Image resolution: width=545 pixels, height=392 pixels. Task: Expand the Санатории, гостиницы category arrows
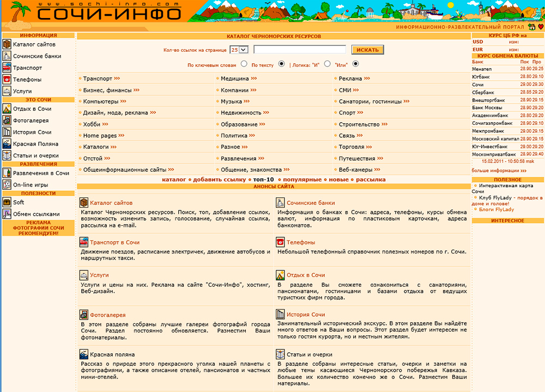click(x=407, y=101)
